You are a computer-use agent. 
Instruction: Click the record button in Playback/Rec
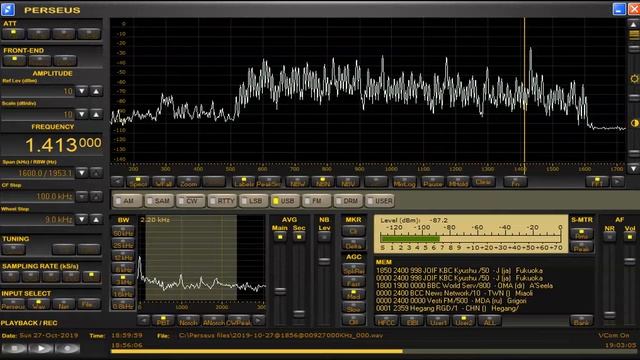point(67,349)
